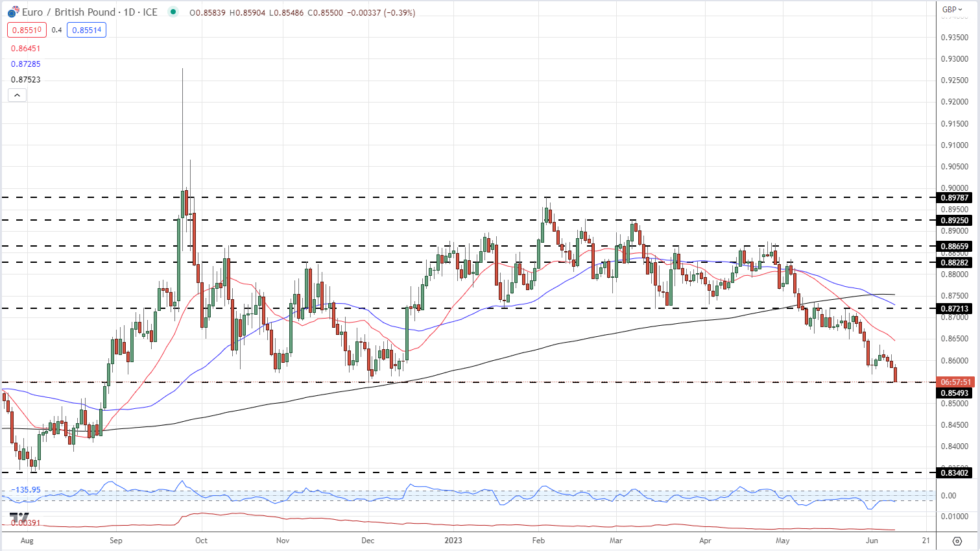Open the GBP currency dropdown

(952, 9)
